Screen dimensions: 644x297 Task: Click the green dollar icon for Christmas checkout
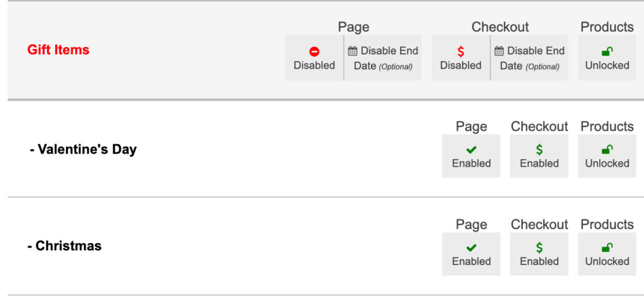point(539,248)
